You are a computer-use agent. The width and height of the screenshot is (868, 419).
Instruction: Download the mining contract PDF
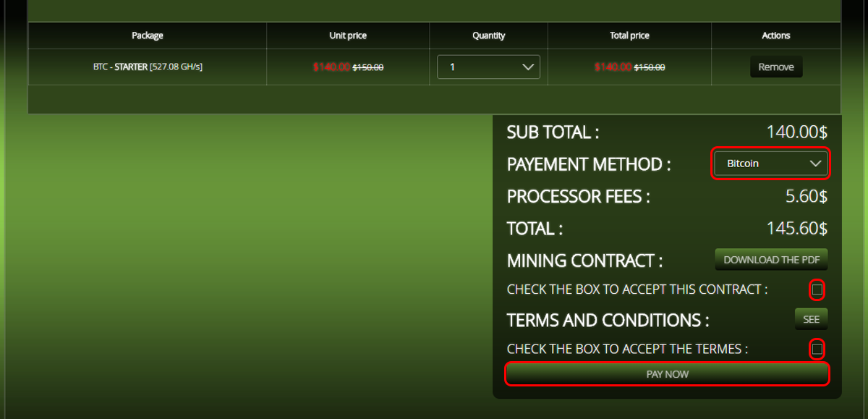(x=771, y=259)
